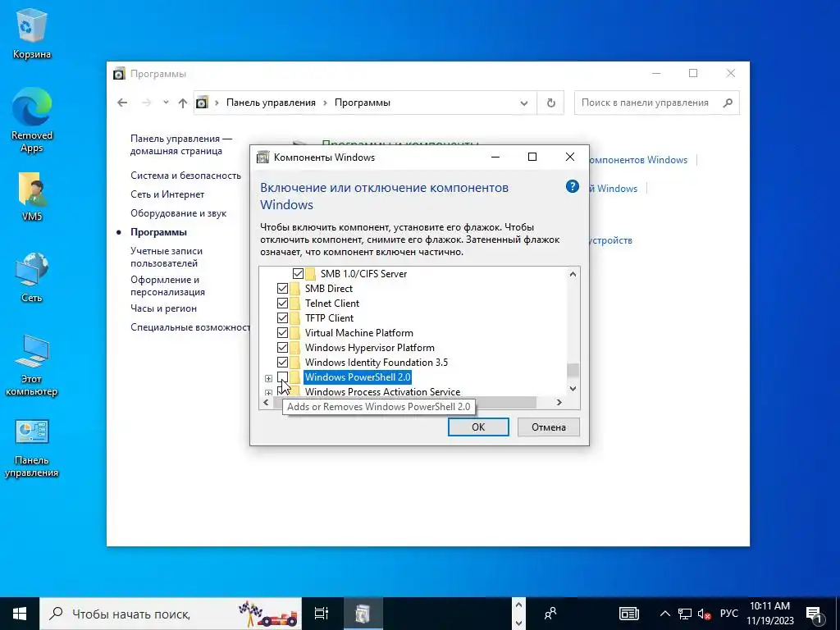The height and width of the screenshot is (630, 840).
Task: Click the refresh button in address bar
Action: pyautogui.click(x=550, y=103)
